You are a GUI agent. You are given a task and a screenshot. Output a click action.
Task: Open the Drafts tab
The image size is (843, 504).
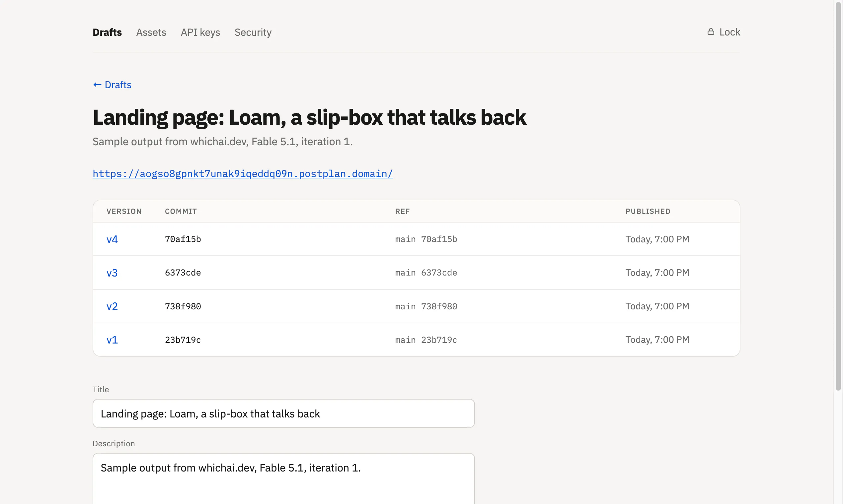pos(107,32)
